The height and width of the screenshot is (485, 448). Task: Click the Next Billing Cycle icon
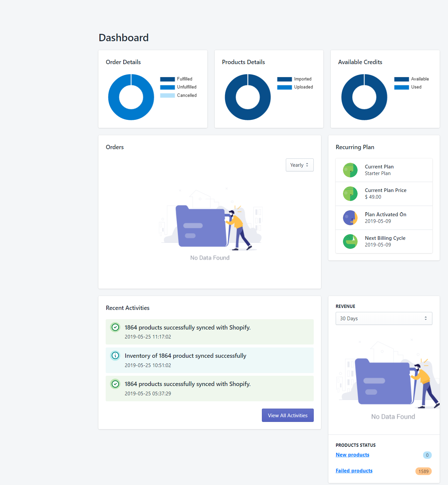tap(350, 242)
